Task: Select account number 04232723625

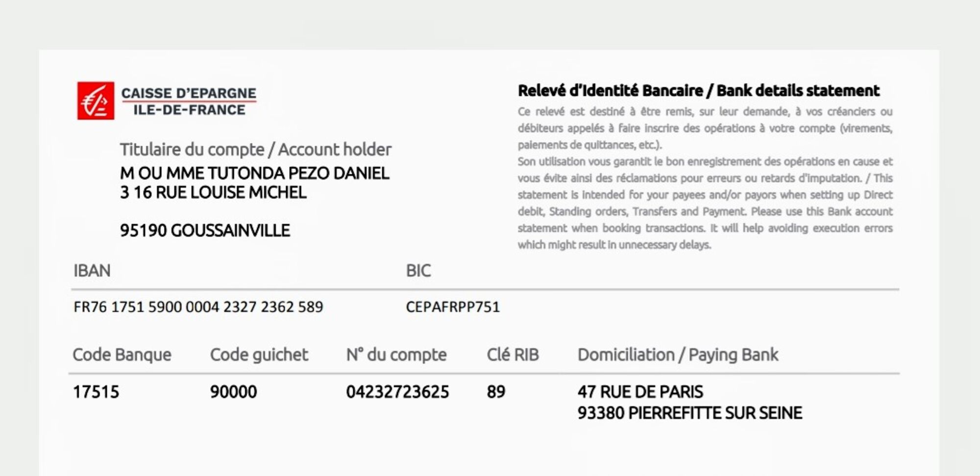Action: [397, 392]
